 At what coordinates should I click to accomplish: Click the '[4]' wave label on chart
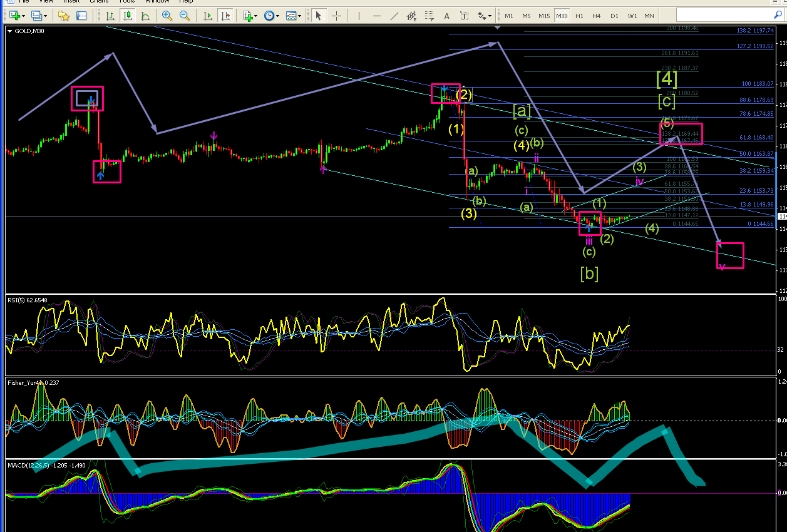(667, 79)
